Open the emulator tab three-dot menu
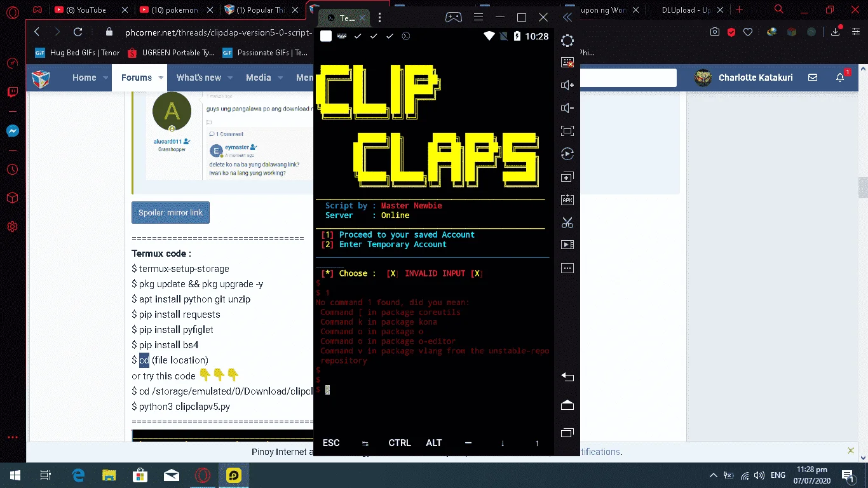868x488 pixels. click(379, 18)
